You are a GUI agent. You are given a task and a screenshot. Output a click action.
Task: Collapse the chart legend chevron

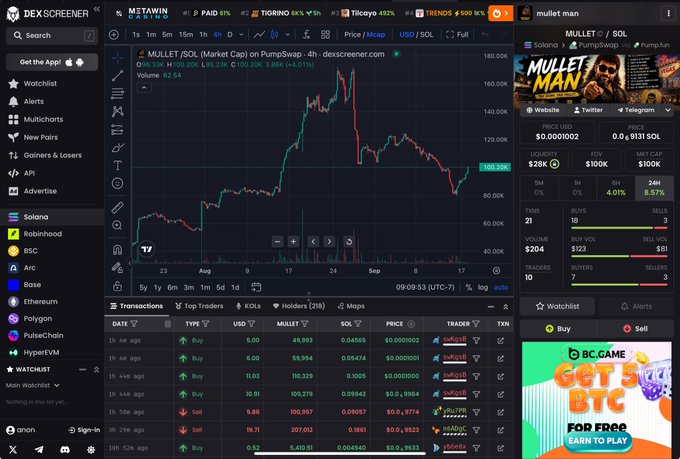pos(144,88)
